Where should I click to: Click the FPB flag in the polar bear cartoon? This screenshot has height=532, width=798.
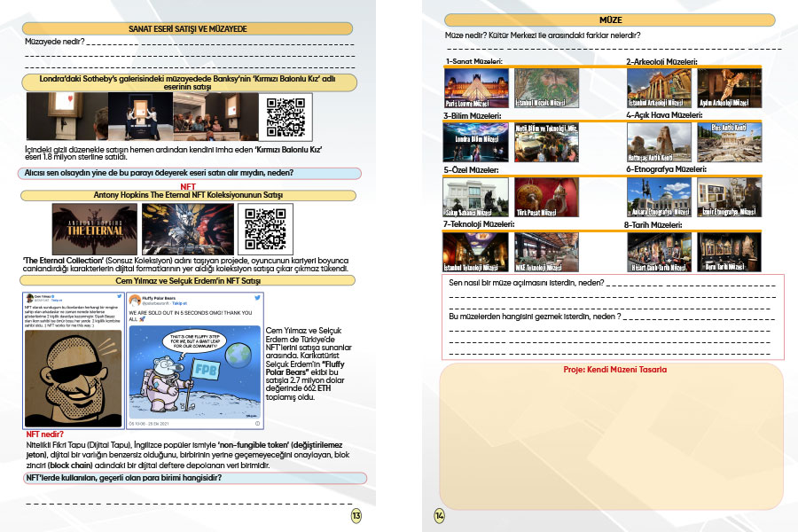click(x=206, y=369)
